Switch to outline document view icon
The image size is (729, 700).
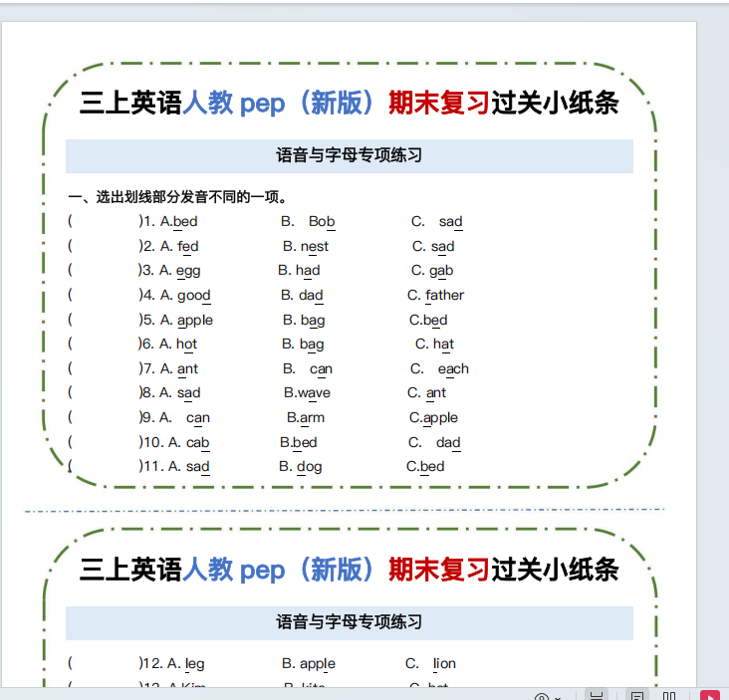[x=637, y=695]
